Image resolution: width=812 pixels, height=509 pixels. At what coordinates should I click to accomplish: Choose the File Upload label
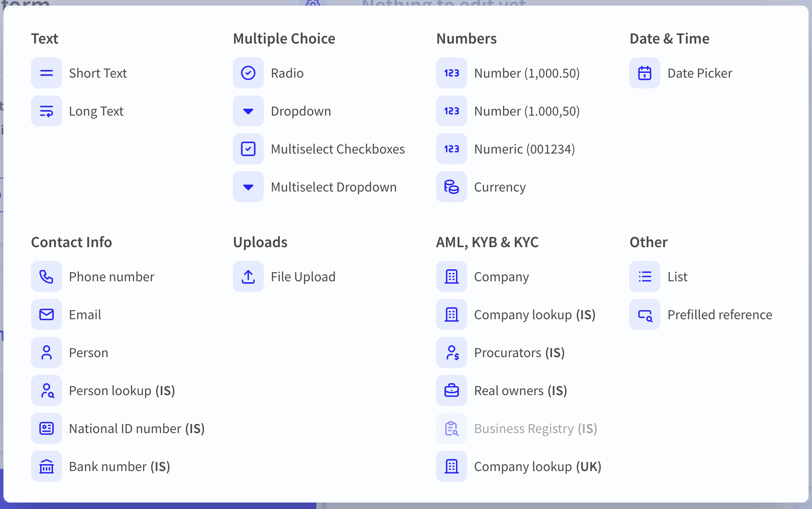pos(303,277)
